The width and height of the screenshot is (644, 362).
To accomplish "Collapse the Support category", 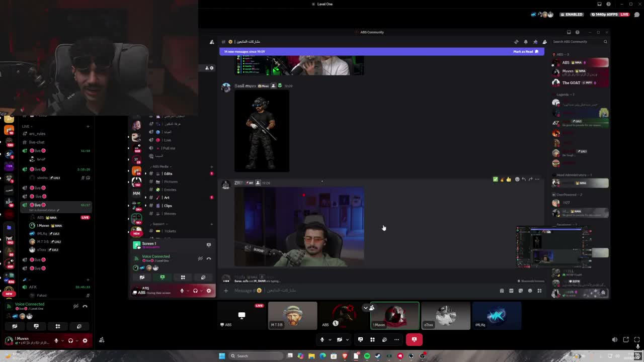I will [x=159, y=224].
